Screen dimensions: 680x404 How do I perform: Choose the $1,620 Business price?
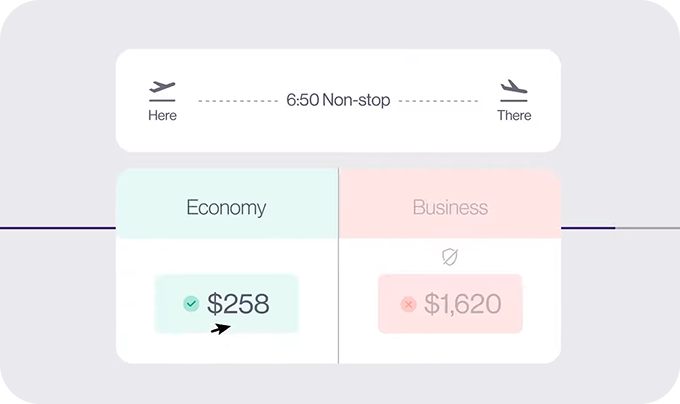(461, 304)
